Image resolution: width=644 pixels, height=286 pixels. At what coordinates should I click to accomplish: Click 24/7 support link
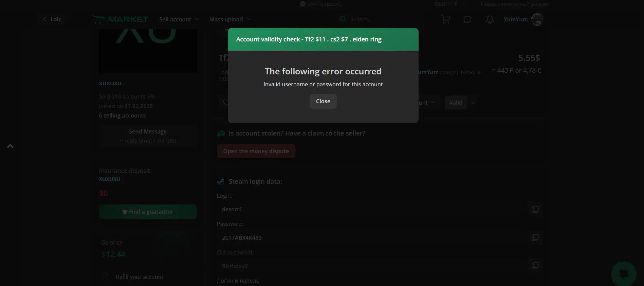pos(320,4)
